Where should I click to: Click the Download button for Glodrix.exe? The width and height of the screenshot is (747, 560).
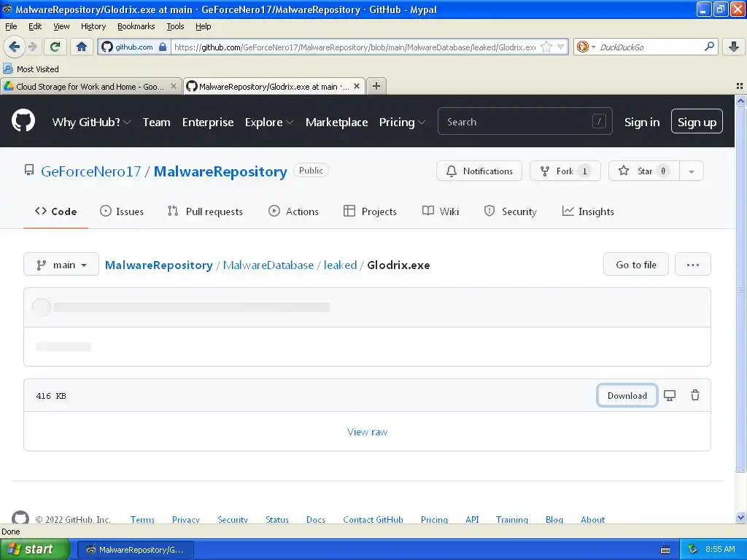pyautogui.click(x=627, y=395)
